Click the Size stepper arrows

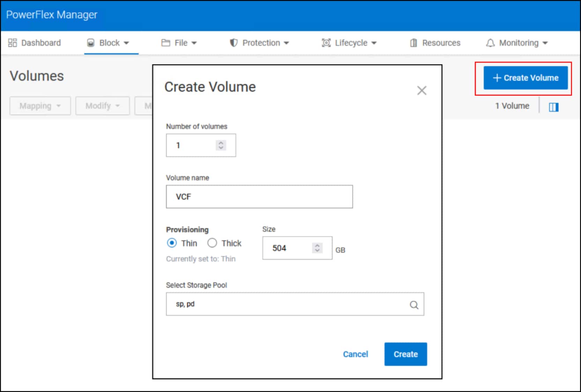click(317, 248)
